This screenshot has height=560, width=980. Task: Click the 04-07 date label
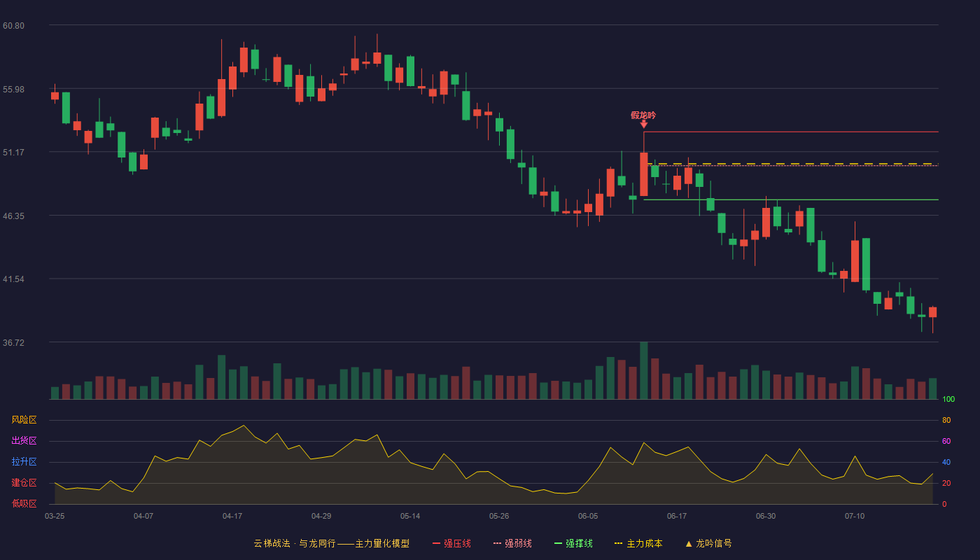pyautogui.click(x=143, y=516)
